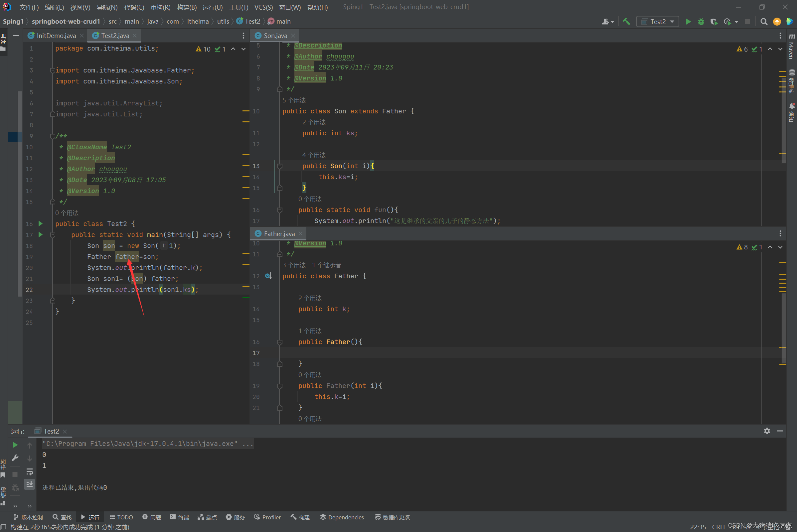Image resolution: width=797 pixels, height=532 pixels.
Task: Go to previous highlighted error in Son.java
Action: pyautogui.click(x=770, y=49)
